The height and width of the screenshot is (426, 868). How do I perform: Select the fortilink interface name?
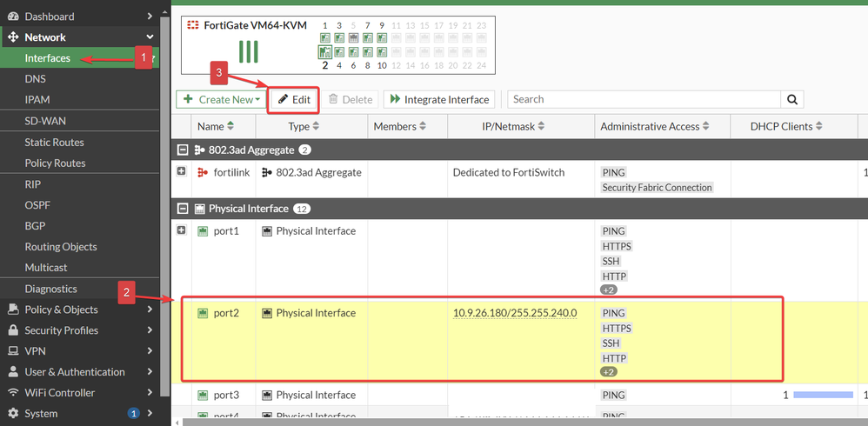pyautogui.click(x=231, y=173)
